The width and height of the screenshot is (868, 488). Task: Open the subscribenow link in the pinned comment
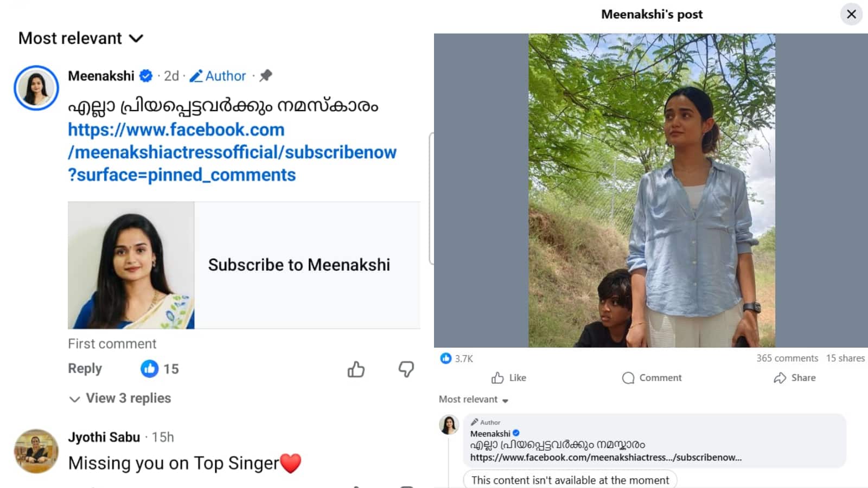pyautogui.click(x=232, y=152)
